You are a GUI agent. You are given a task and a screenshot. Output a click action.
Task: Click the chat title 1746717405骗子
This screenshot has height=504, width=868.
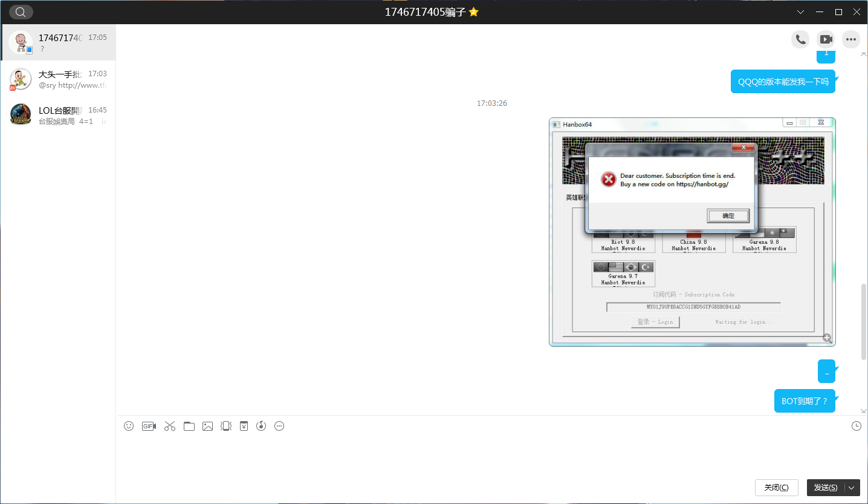(x=426, y=12)
